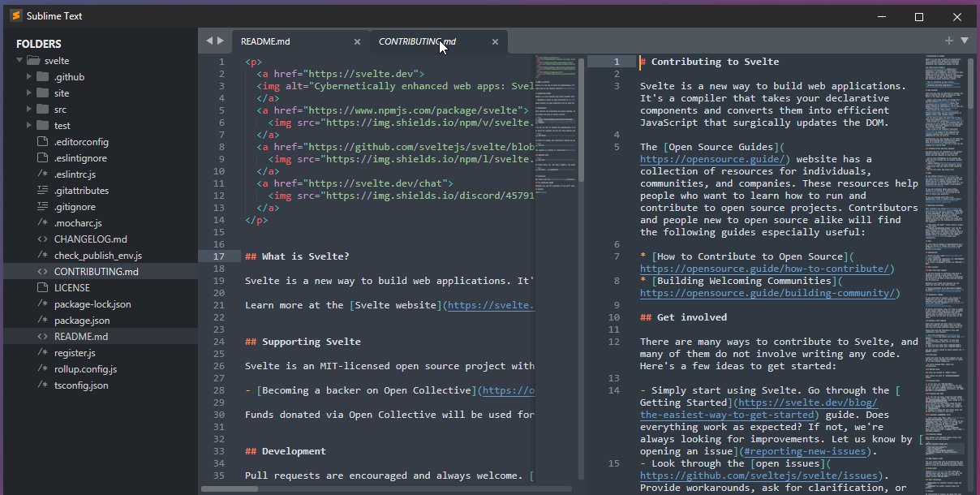Open rollup.config.js in the sidebar
980x495 pixels.
tap(85, 369)
